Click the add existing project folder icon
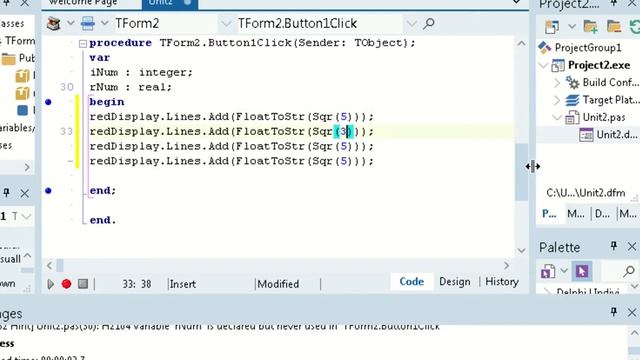 [613, 27]
